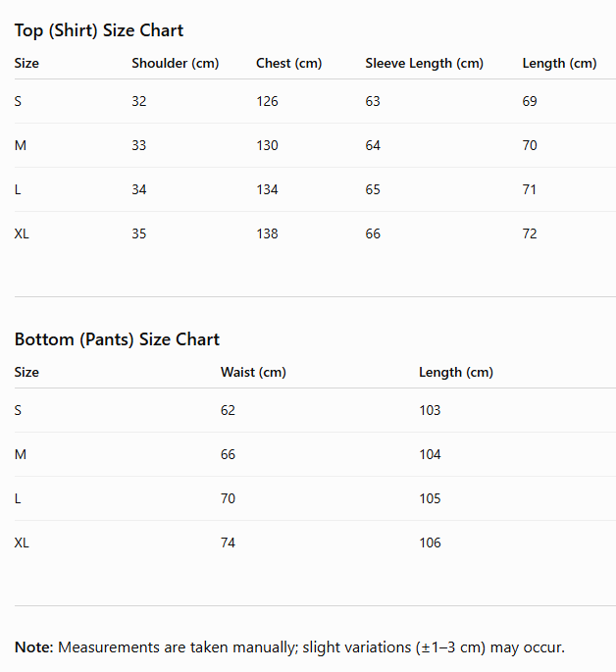Click the Shoulder (cm) column header
Screen dimensions: 616x672
[176, 64]
